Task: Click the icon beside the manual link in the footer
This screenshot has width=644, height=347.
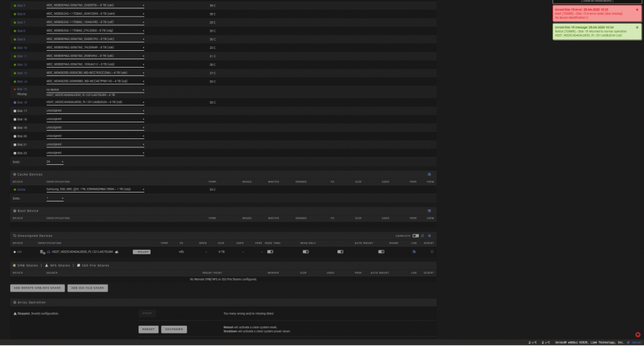Action: (629, 343)
